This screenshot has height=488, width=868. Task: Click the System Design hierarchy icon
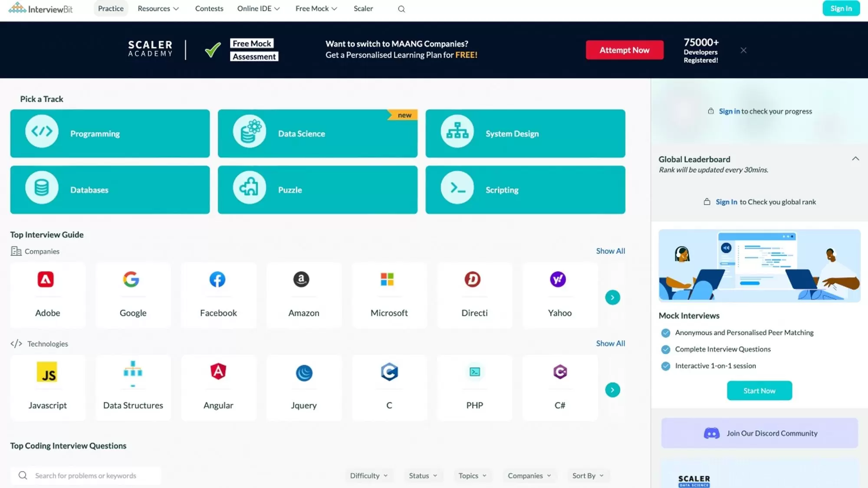(457, 131)
